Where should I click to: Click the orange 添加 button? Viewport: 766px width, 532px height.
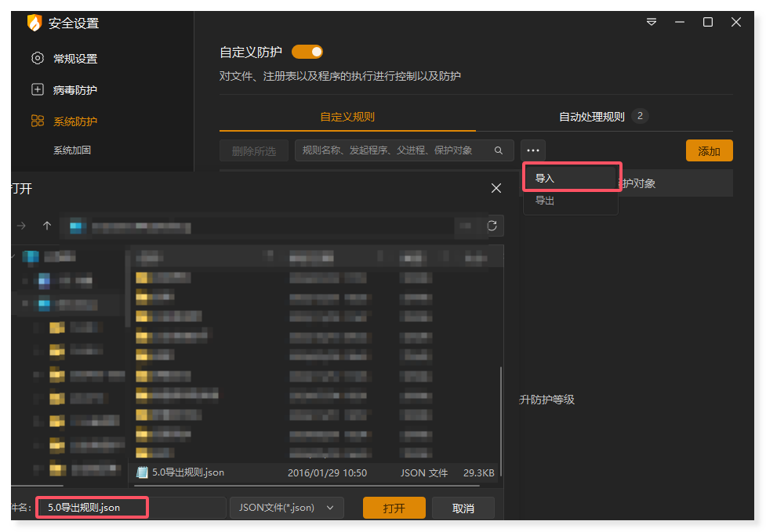coord(709,151)
